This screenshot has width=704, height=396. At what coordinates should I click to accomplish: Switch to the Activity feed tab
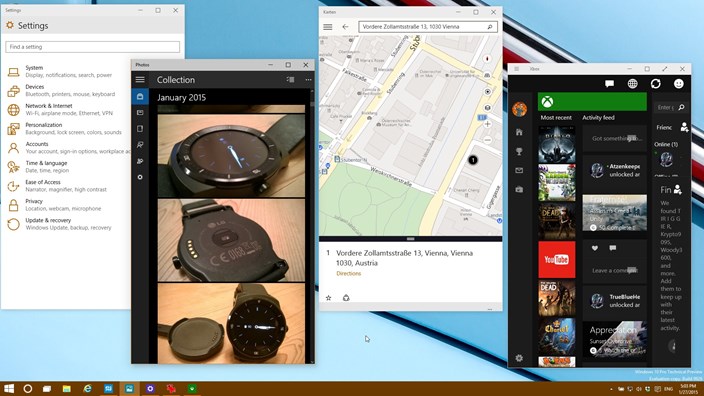(x=598, y=118)
